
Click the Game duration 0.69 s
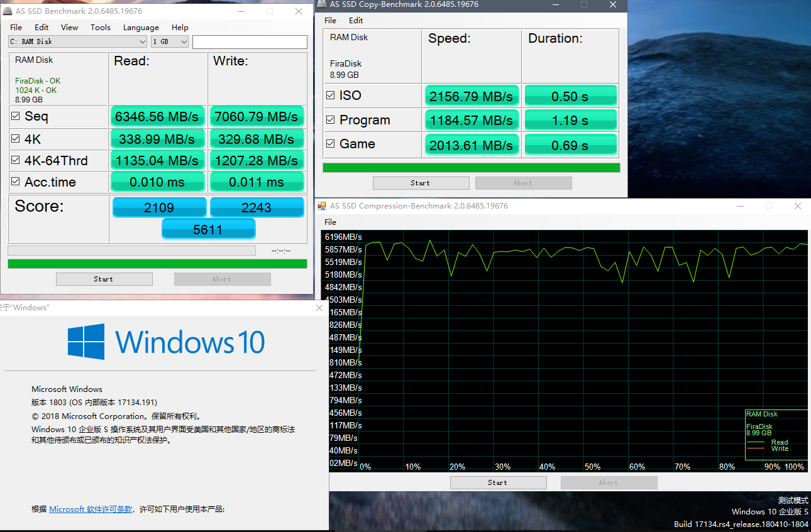pyautogui.click(x=570, y=145)
